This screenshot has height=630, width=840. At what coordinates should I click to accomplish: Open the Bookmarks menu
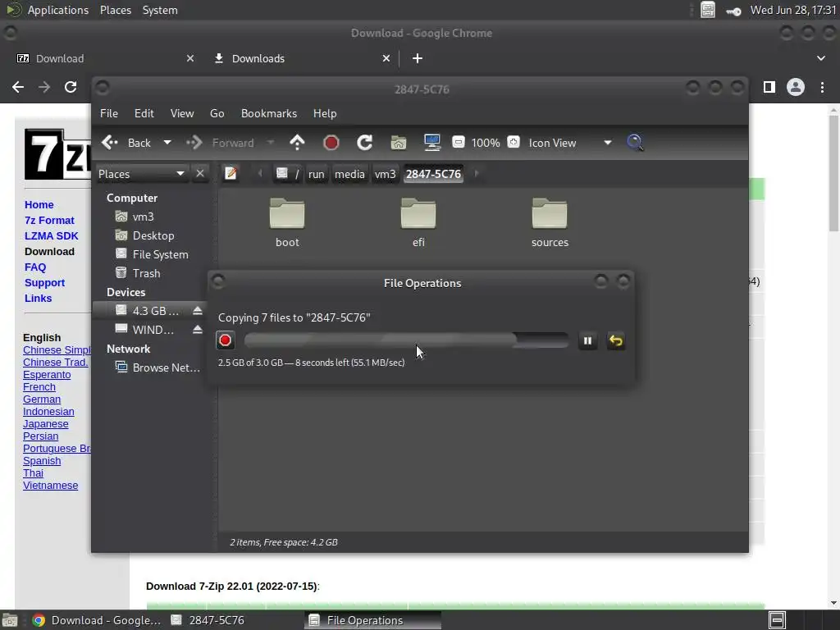pos(269,113)
